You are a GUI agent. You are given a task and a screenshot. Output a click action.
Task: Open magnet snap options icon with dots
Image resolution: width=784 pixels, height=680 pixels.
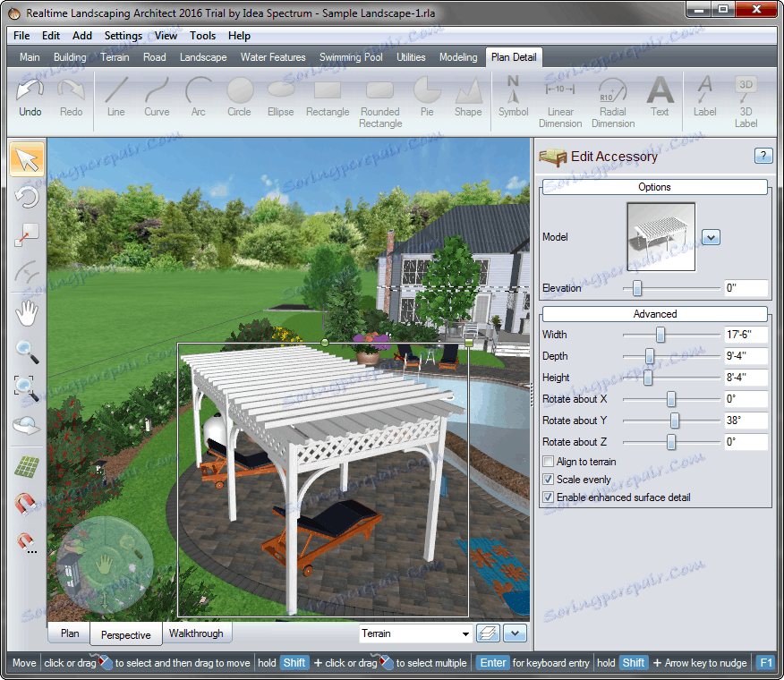coord(27,543)
